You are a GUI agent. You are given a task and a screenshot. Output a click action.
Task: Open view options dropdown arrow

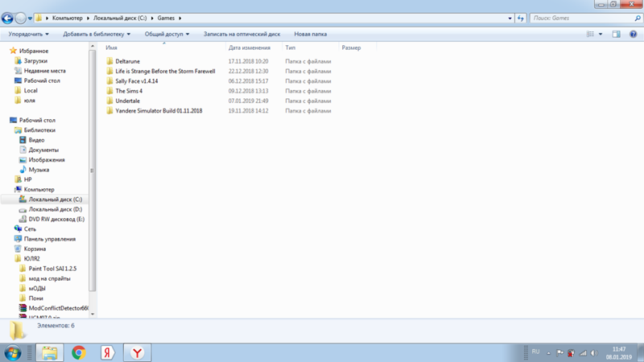click(601, 34)
